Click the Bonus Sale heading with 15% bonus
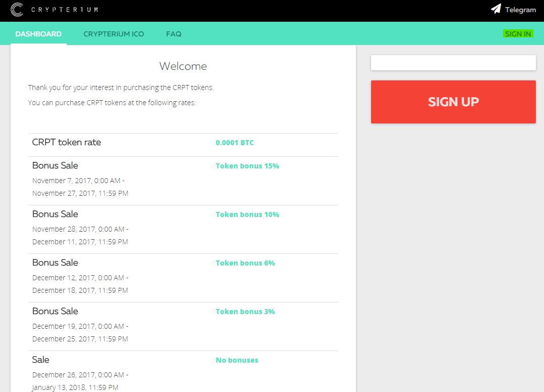The height and width of the screenshot is (392, 544). coord(55,165)
